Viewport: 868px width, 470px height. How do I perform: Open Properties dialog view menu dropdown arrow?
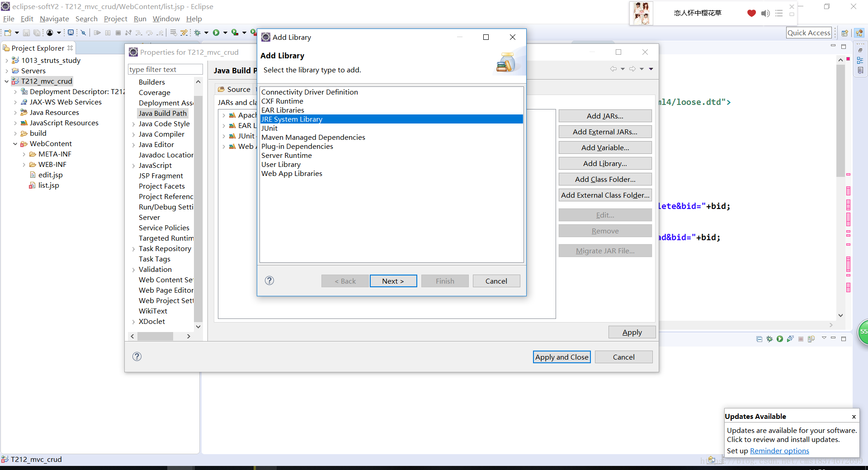point(651,69)
